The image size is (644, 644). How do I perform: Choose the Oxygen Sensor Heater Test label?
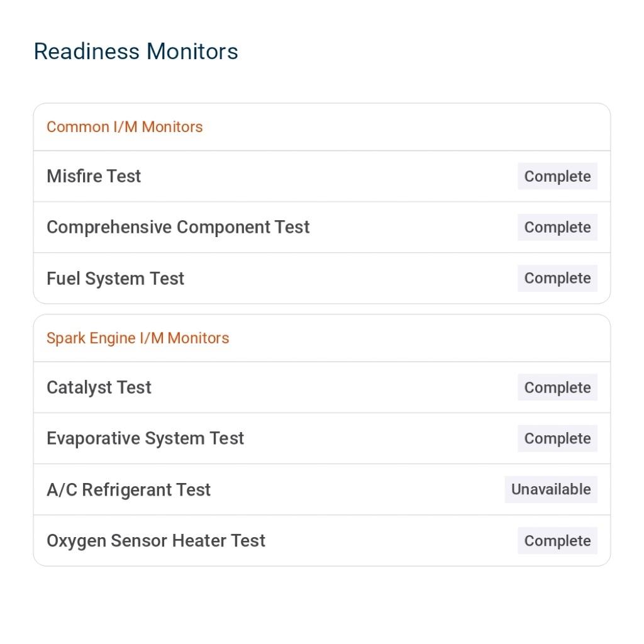click(156, 541)
